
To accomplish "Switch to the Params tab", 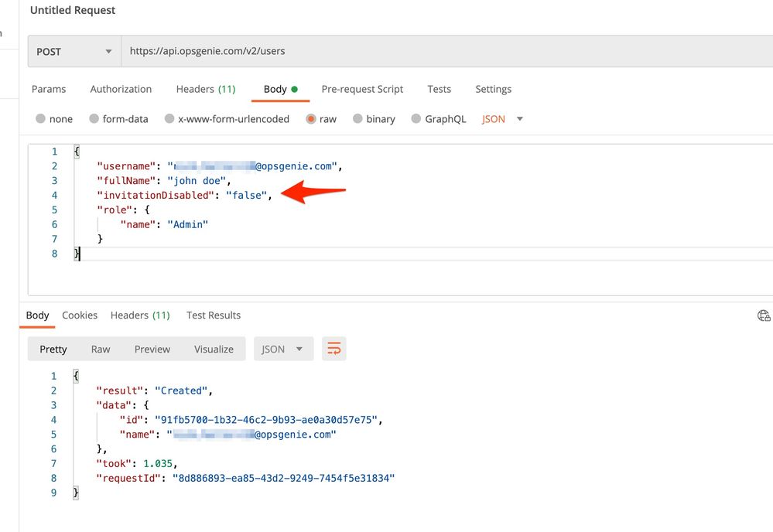I will 48,89.
